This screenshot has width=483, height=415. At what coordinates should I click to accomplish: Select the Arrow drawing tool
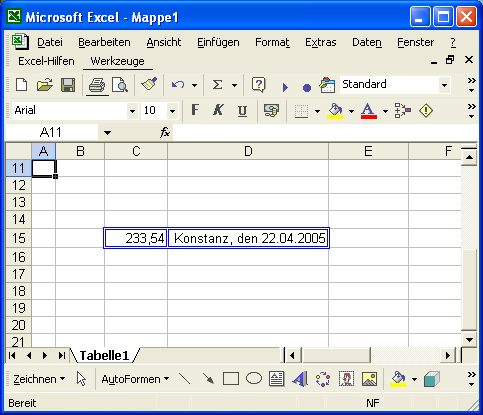click(x=208, y=379)
